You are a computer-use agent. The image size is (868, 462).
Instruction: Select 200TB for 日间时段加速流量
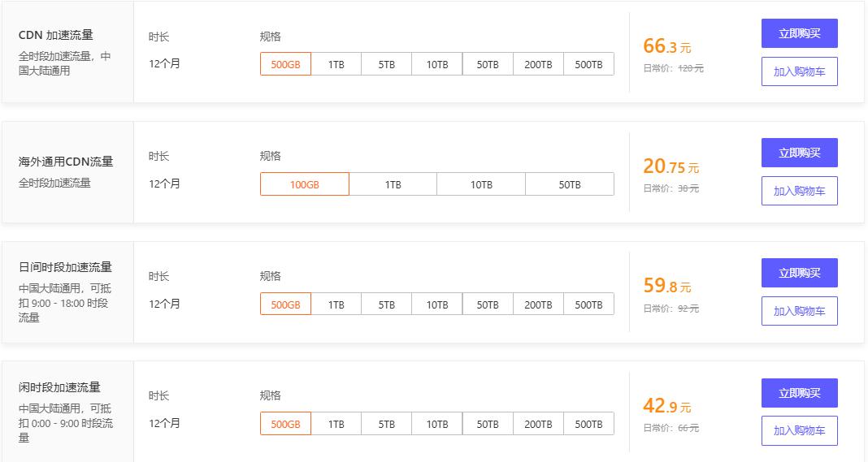click(538, 304)
